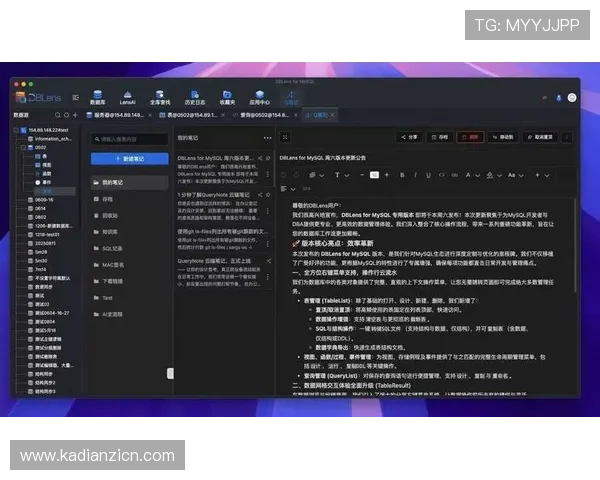600x480 pixels.
Task: Open the Aa text case dropdown
Action: (x=515, y=175)
